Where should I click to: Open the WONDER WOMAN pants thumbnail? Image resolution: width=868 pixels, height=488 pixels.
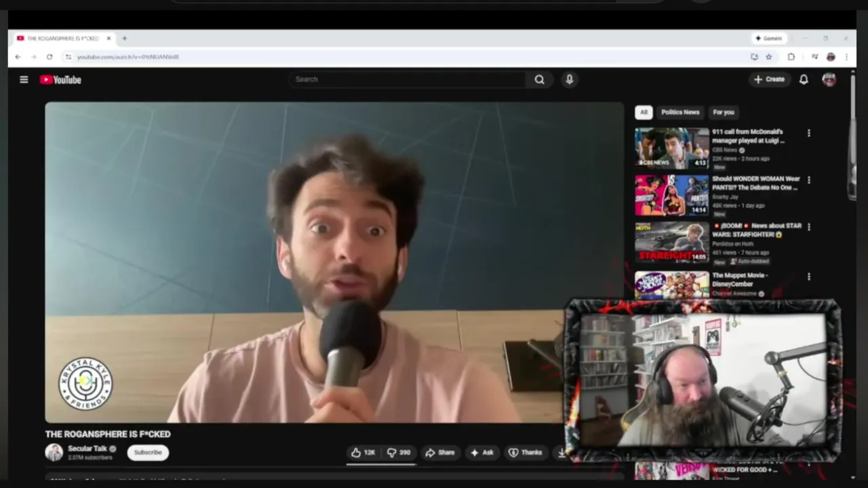point(671,195)
